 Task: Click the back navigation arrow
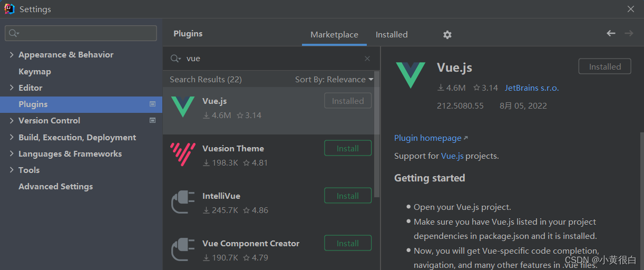coord(611,33)
